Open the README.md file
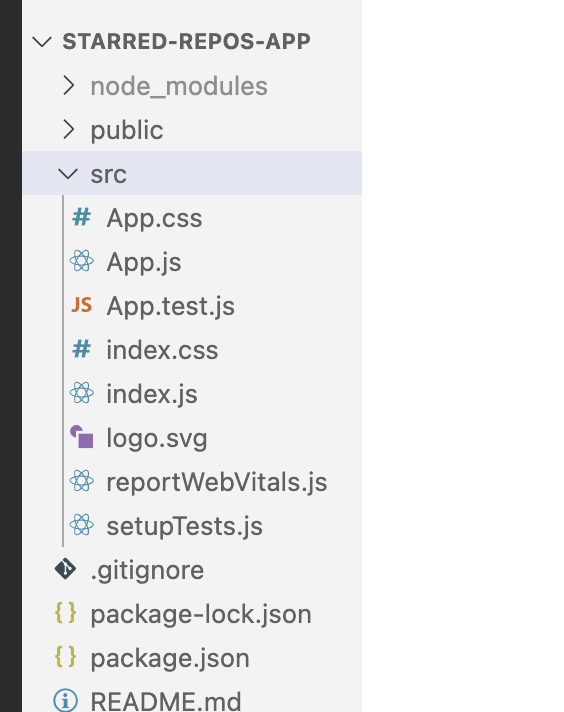 coord(166,701)
